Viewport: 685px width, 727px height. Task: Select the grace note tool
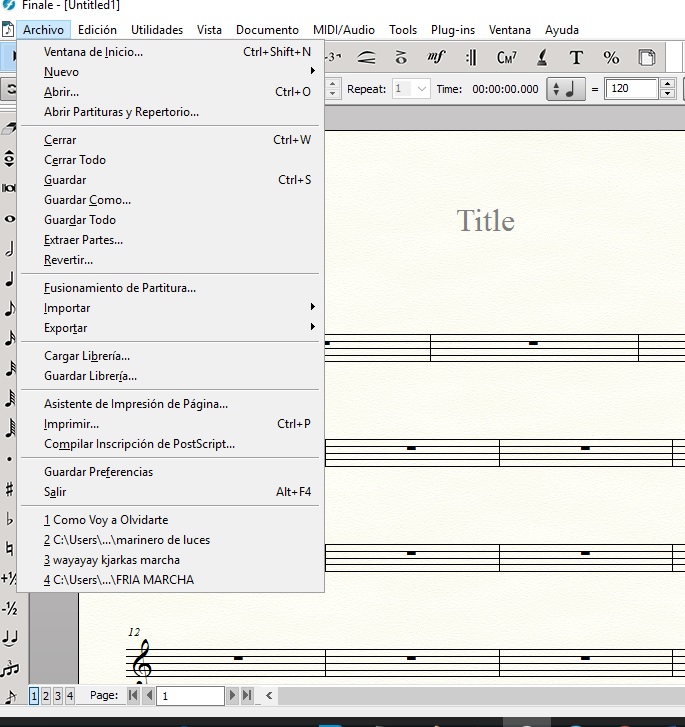click(x=9, y=696)
